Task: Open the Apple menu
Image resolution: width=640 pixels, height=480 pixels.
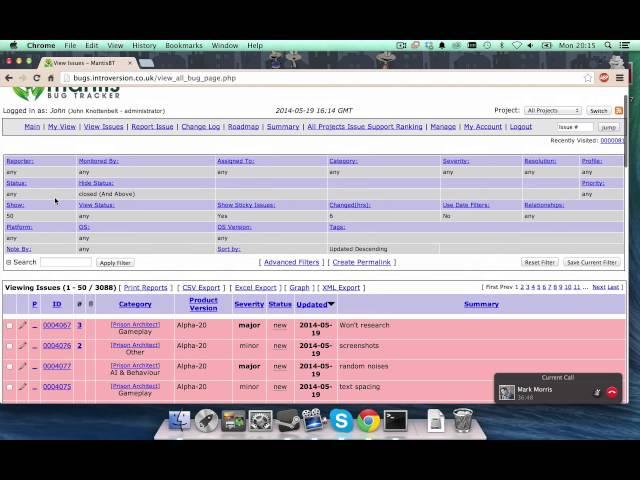Action: (x=13, y=45)
